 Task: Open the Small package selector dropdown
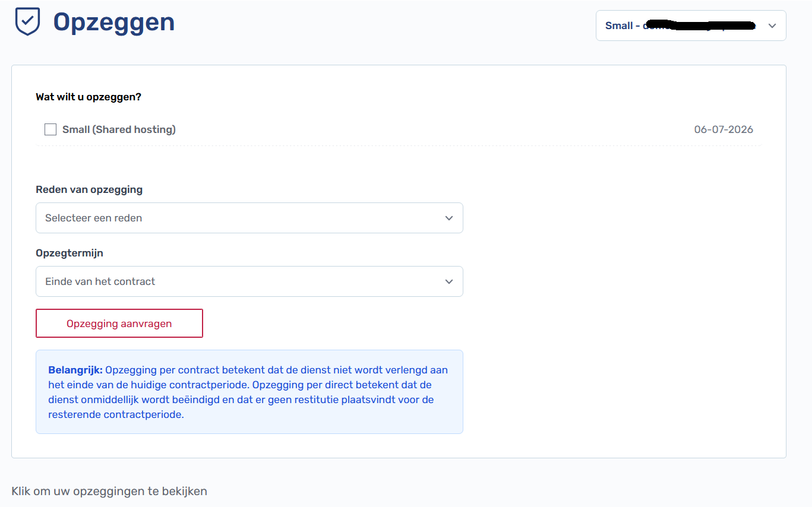click(691, 26)
